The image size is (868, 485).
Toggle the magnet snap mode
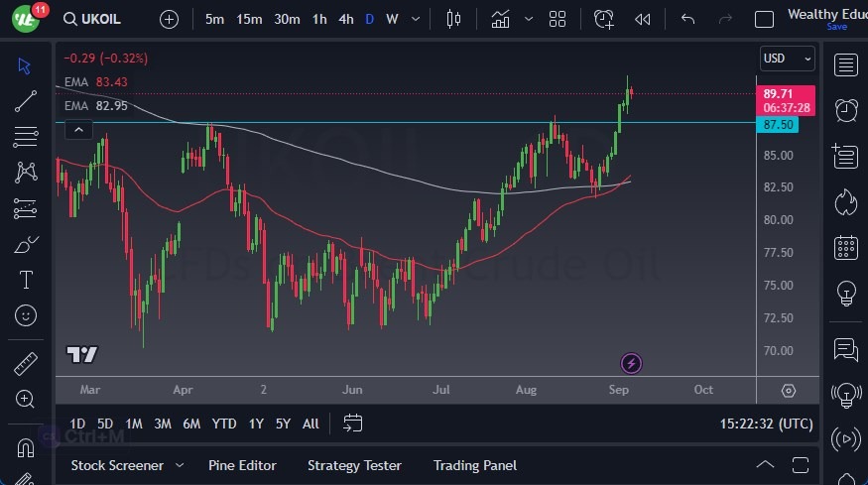pos(26,448)
